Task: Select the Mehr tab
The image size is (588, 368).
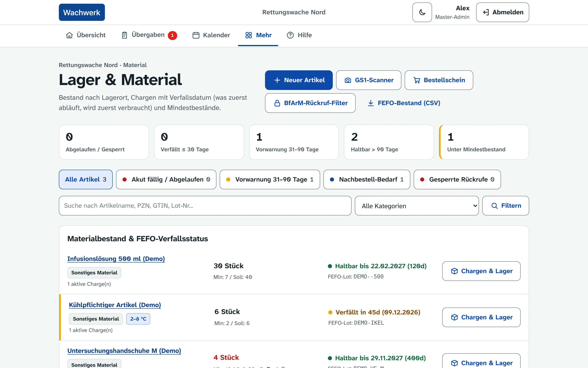Action: (x=258, y=35)
